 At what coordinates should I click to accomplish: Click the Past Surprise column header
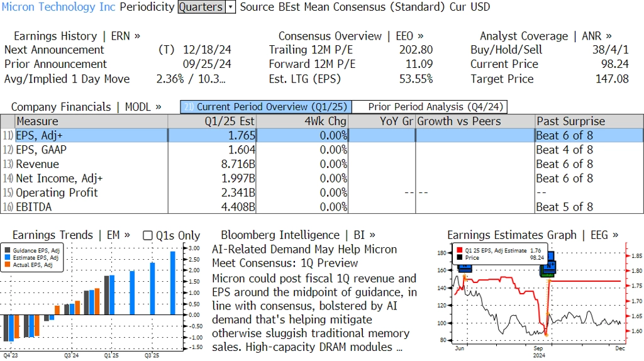589,121
